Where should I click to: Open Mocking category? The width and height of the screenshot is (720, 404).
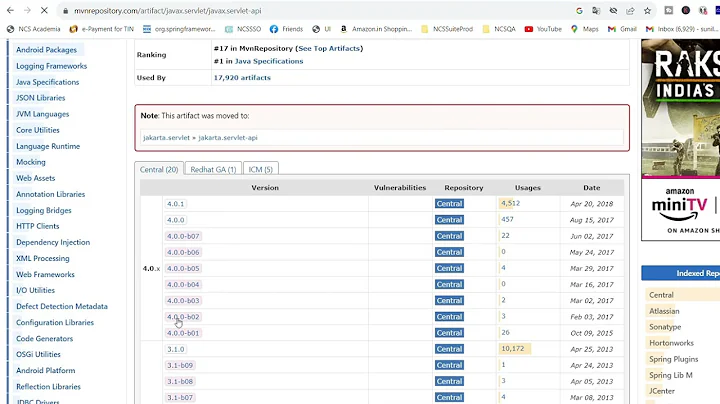pyautogui.click(x=31, y=162)
